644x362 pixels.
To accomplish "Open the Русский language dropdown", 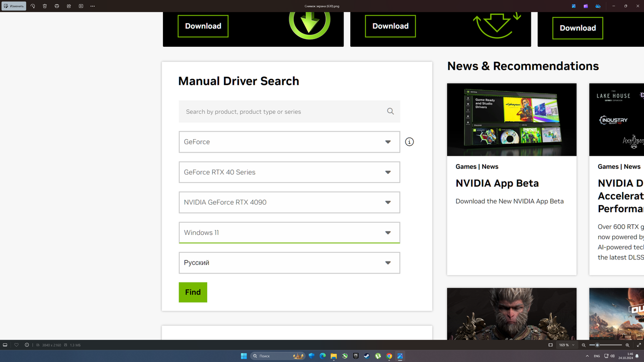I will [289, 262].
